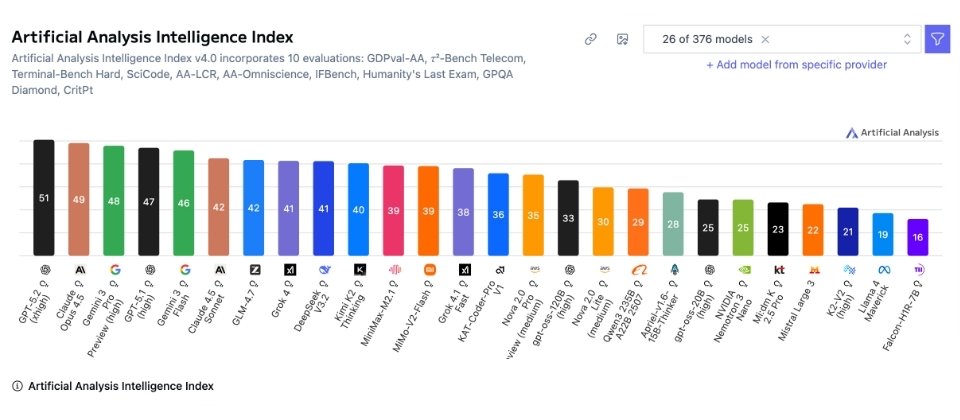Screen dimensions: 960x420
Task: Click the info icon beside the bottom index heading
Action: (17, 386)
